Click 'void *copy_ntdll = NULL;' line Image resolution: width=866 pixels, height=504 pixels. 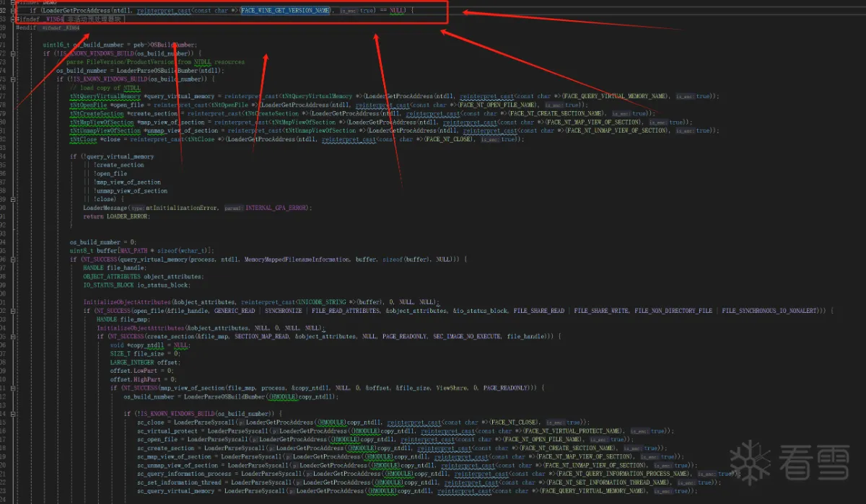point(150,345)
